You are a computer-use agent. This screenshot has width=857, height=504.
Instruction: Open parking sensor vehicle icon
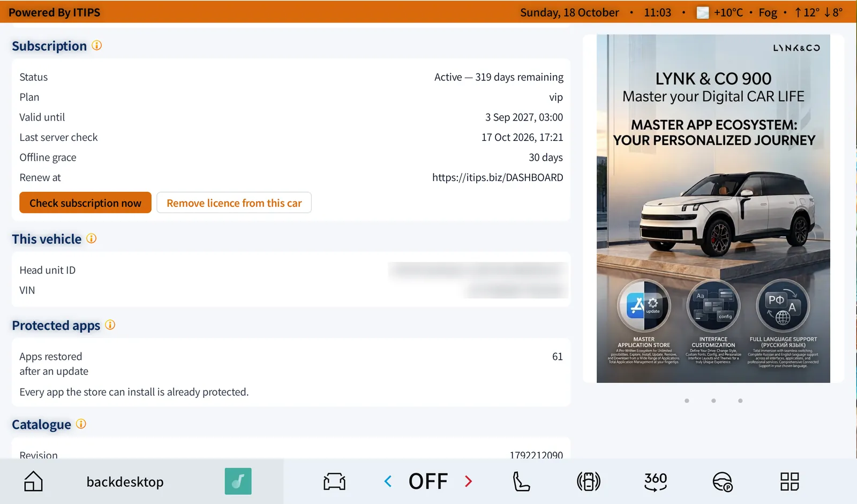point(588,481)
